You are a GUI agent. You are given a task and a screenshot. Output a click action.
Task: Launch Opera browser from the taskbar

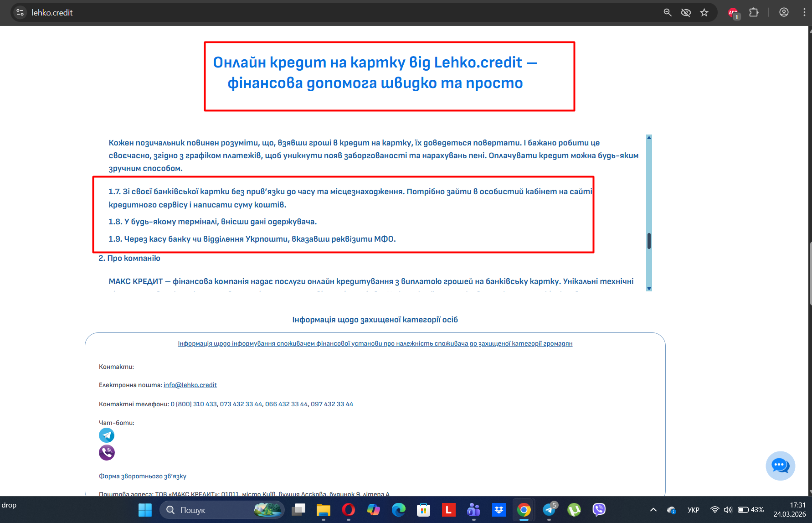tap(349, 510)
